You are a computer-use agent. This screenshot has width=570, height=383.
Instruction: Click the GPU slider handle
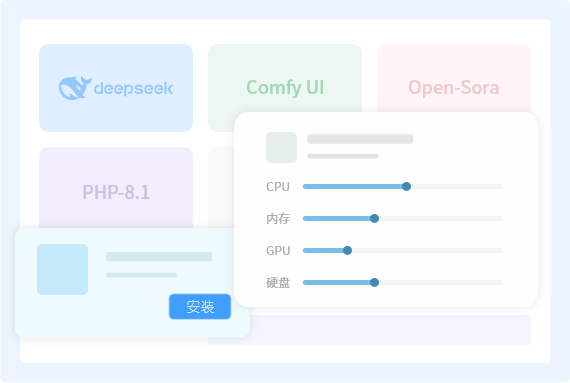pos(348,250)
